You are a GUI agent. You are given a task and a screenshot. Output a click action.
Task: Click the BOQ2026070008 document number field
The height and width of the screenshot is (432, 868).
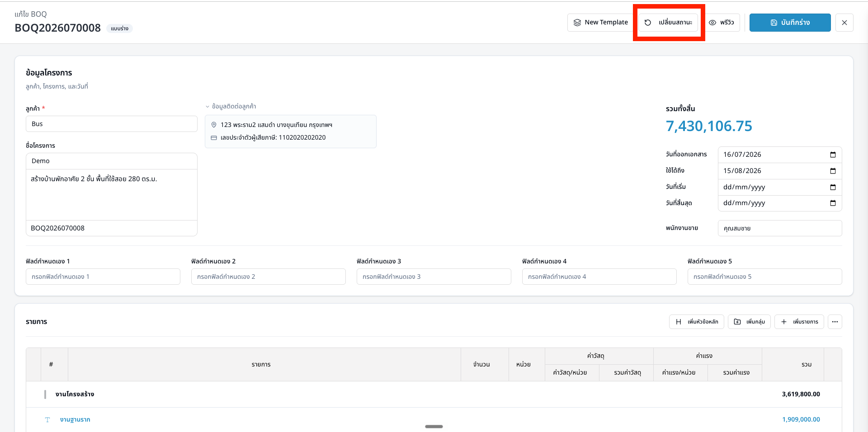point(112,228)
